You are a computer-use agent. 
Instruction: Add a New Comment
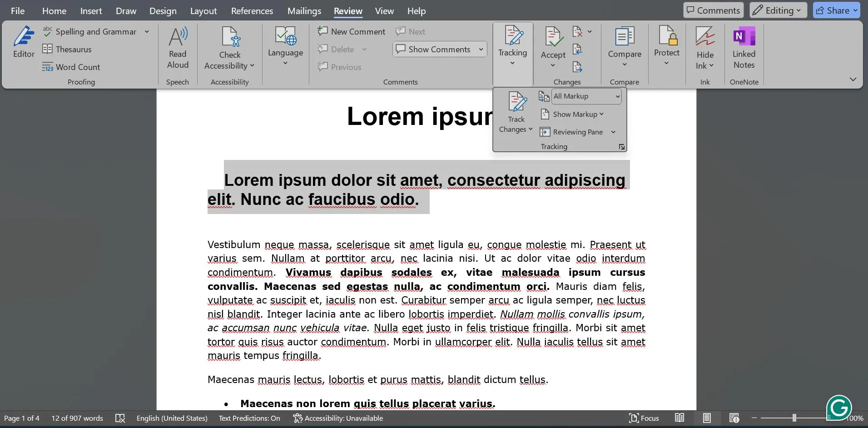352,31
